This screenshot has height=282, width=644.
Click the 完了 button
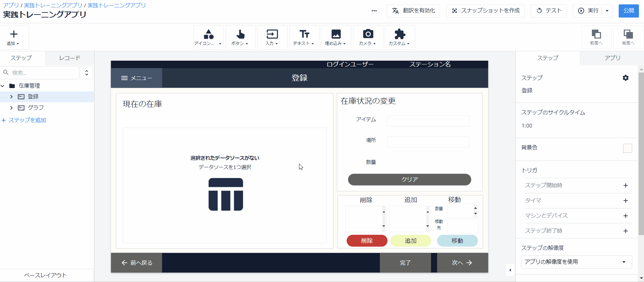(405, 263)
